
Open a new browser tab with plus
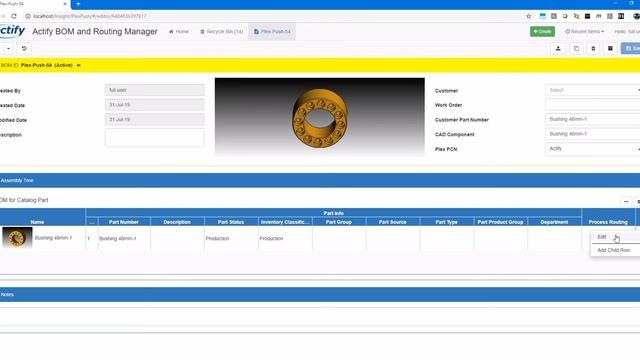point(78,4)
